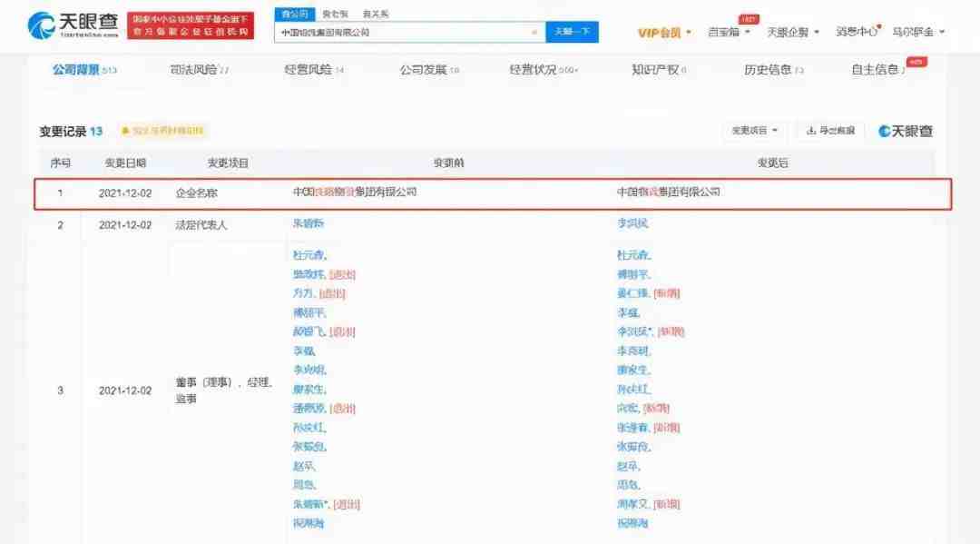This screenshot has height=544, width=980.
Task: Select the 查关系 search tab
Action: coord(375,14)
